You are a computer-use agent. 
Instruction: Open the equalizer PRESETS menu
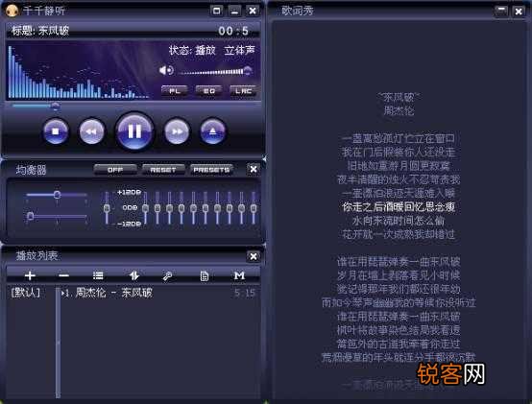click(x=211, y=170)
